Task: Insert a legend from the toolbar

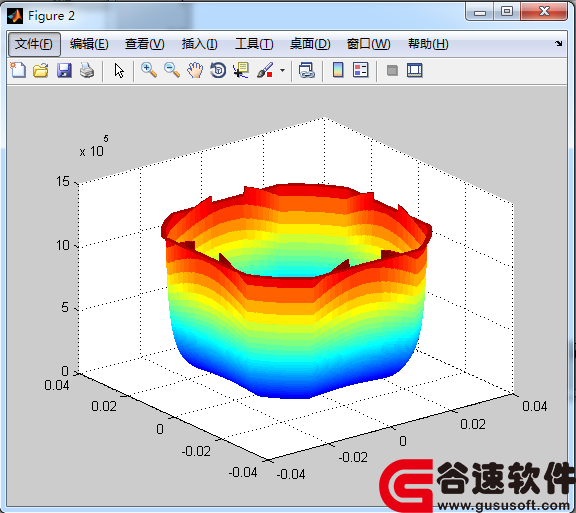Action: (360, 70)
